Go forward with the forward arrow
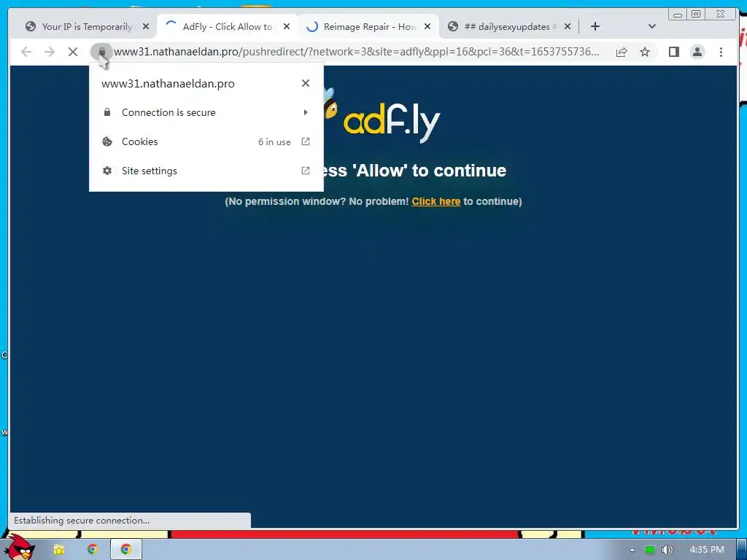Viewport: 747px width, 560px height. coord(50,52)
